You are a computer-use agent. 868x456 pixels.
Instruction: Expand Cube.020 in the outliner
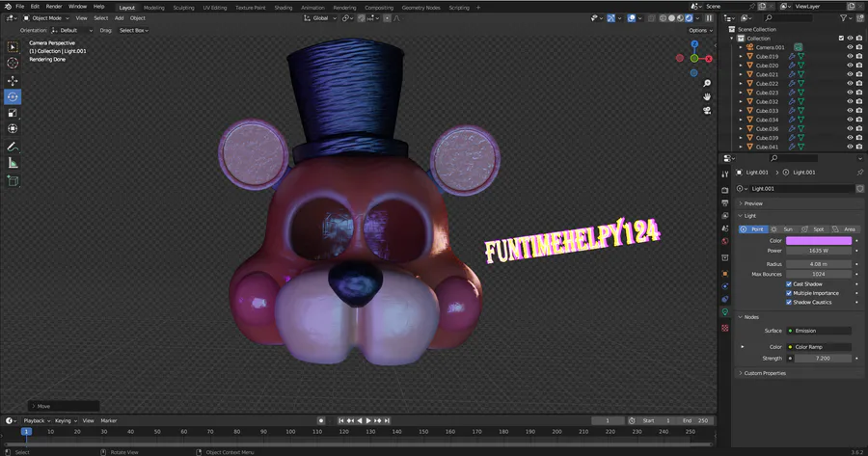(741, 66)
